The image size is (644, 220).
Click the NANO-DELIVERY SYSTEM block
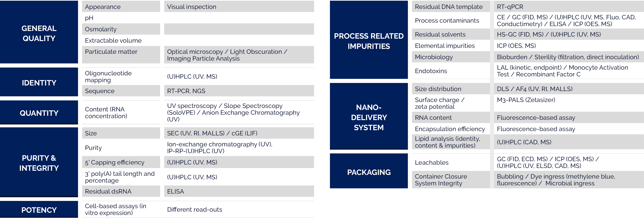369,116
